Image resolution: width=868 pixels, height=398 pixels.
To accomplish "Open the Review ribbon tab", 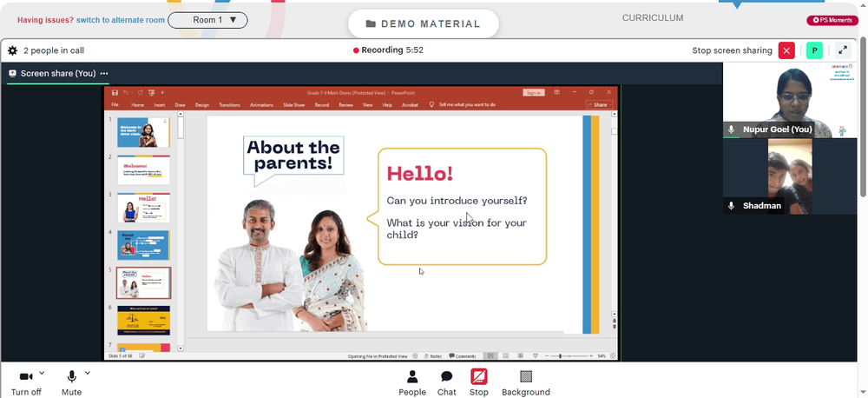I will point(346,105).
